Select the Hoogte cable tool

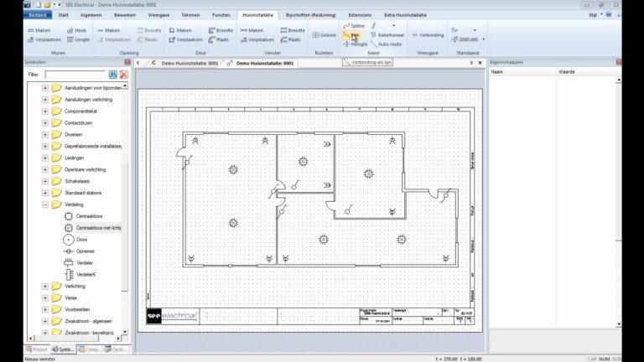click(x=355, y=44)
